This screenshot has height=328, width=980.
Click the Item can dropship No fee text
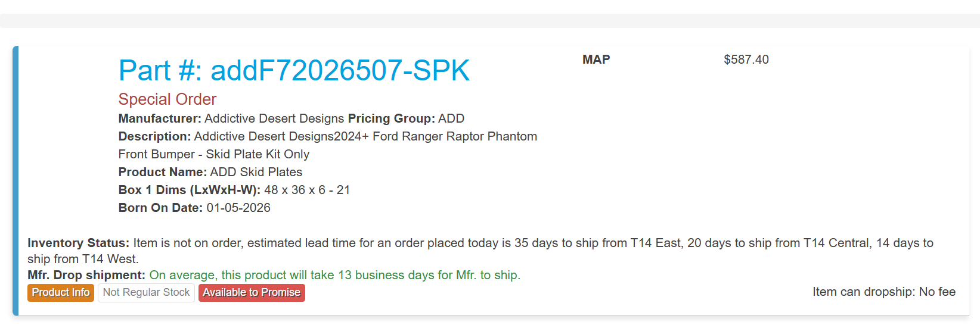pyautogui.click(x=884, y=292)
